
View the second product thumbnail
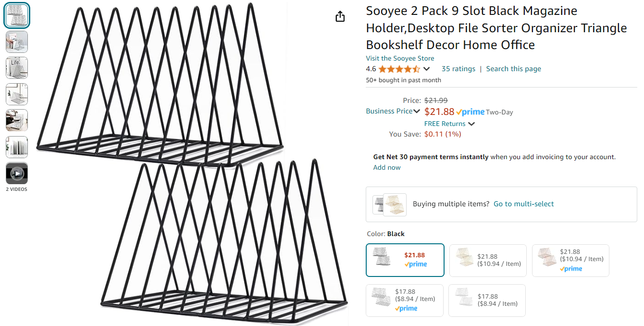click(x=17, y=42)
